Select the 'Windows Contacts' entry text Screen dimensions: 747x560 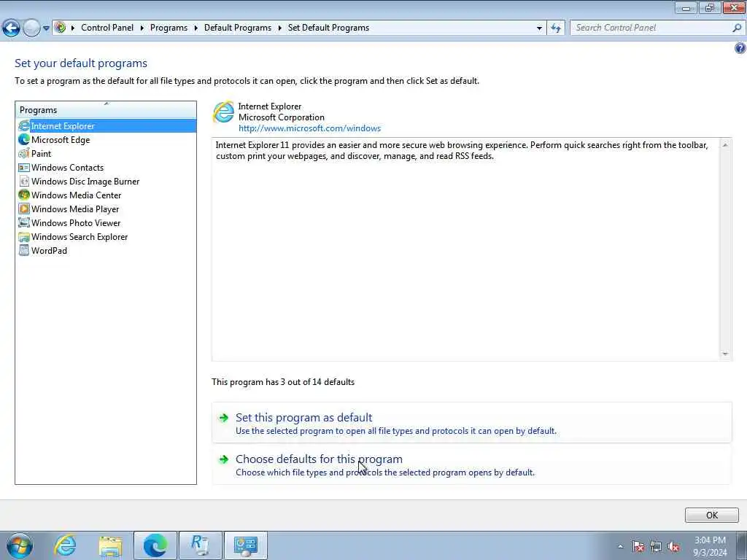(67, 167)
